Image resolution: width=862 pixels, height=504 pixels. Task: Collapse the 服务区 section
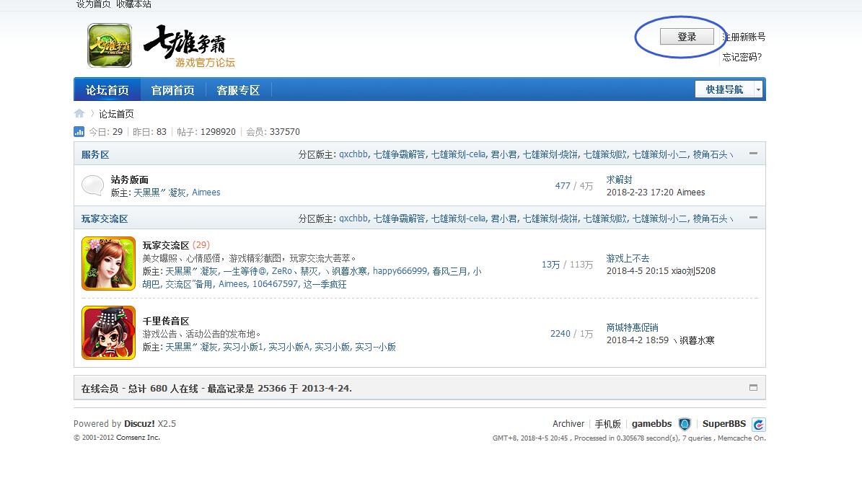pyautogui.click(x=753, y=154)
